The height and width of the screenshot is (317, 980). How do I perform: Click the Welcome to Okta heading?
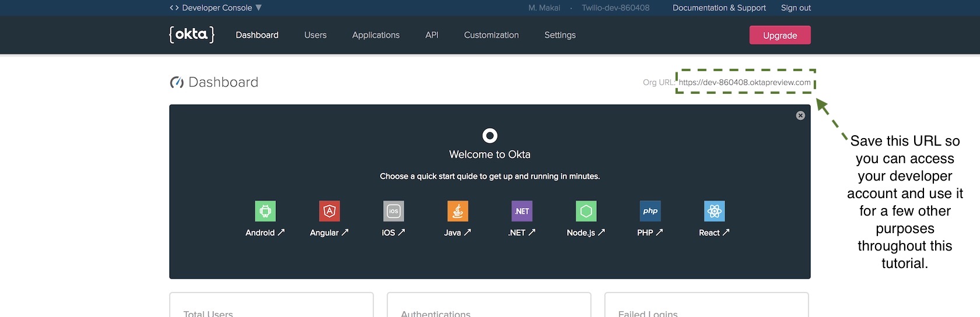pyautogui.click(x=490, y=154)
